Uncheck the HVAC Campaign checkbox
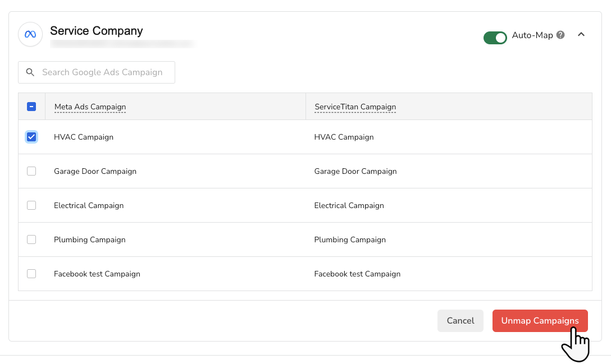This screenshot has height=364, width=611. click(31, 137)
